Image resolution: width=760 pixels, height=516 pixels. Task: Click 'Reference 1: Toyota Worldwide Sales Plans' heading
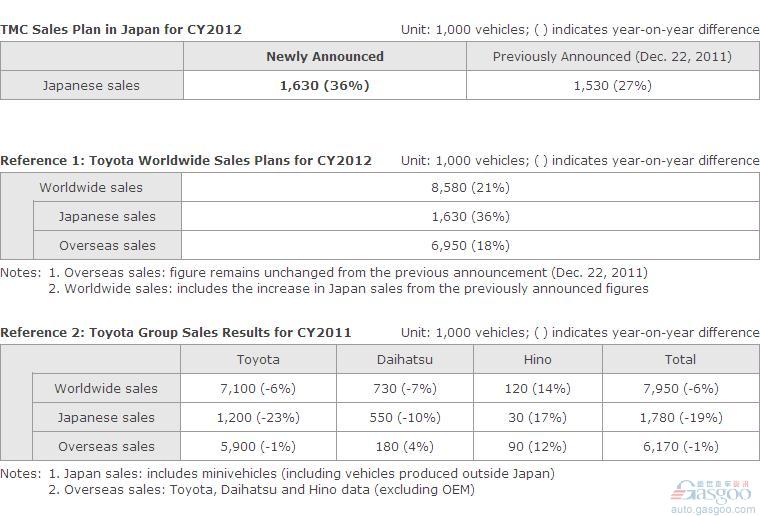point(186,160)
